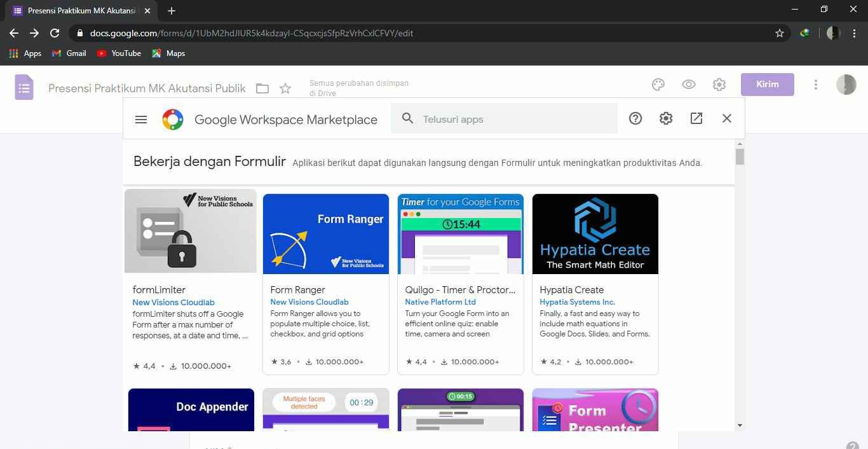This screenshot has width=868, height=449.
Task: Open the three-dot more options menu
Action: pos(816,84)
